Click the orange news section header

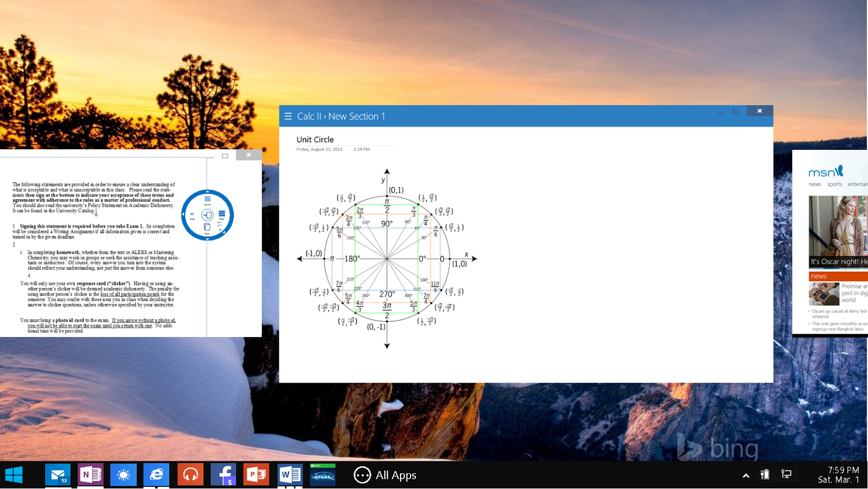coord(838,276)
